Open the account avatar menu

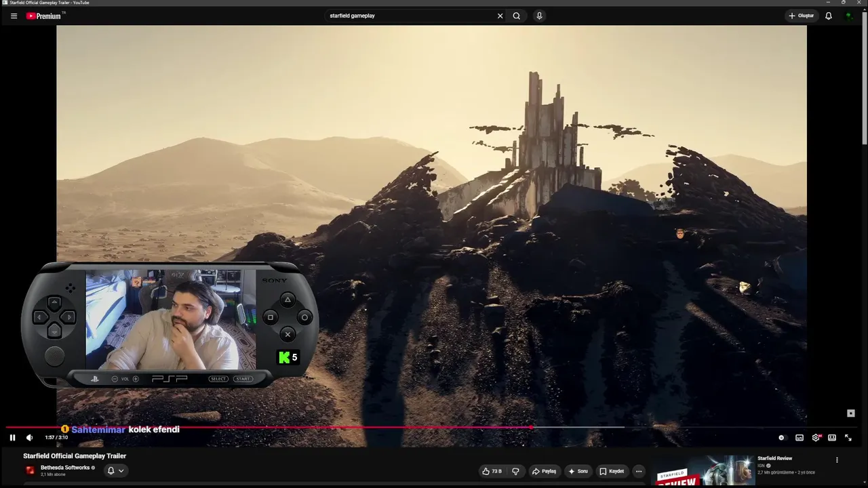(x=849, y=16)
